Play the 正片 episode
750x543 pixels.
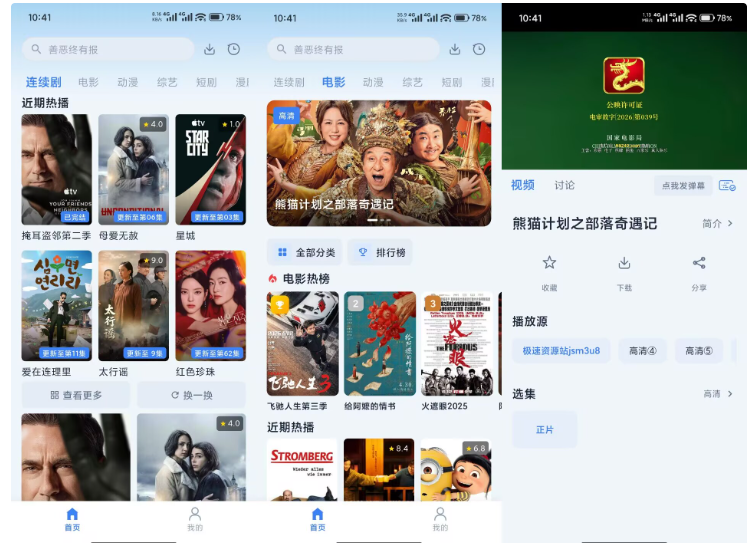[545, 430]
